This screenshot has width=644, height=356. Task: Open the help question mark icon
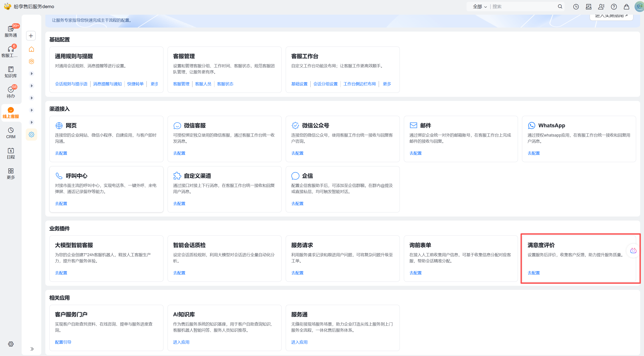tap(614, 7)
